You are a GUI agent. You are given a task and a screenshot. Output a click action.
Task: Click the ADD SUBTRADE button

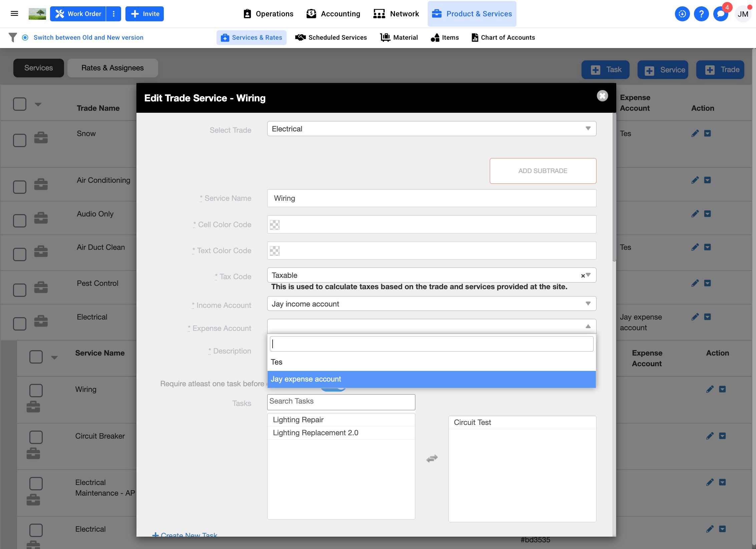click(x=542, y=171)
